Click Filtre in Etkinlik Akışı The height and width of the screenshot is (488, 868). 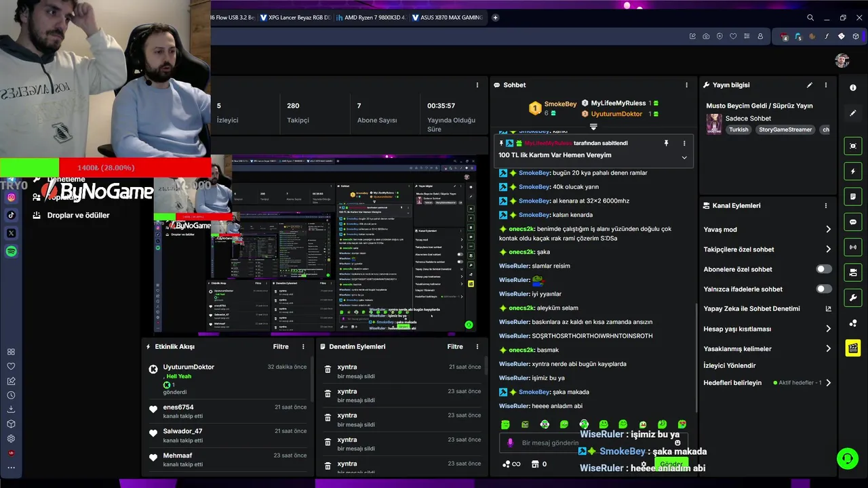point(281,346)
